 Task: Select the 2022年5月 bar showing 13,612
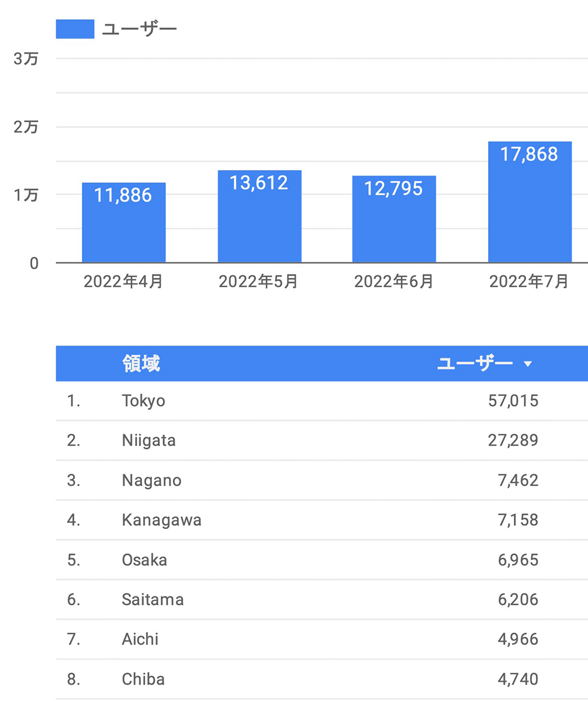259,217
